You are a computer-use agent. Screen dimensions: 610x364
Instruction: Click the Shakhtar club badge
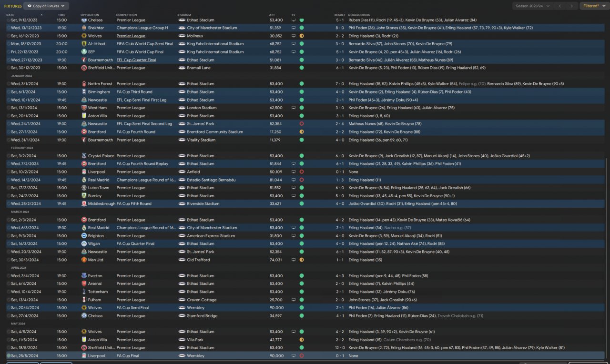click(x=84, y=28)
